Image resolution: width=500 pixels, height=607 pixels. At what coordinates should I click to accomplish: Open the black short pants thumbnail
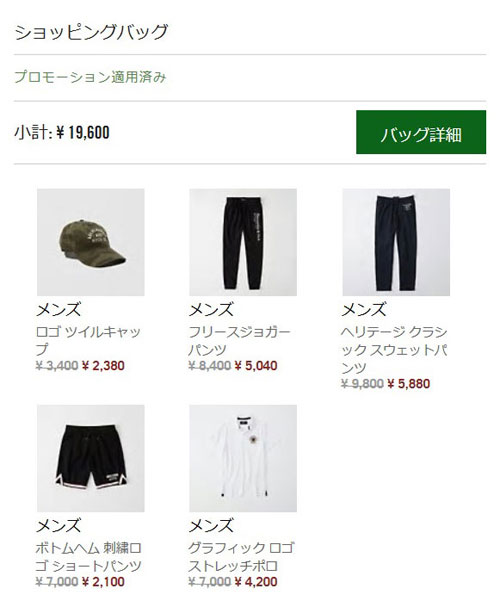91,458
